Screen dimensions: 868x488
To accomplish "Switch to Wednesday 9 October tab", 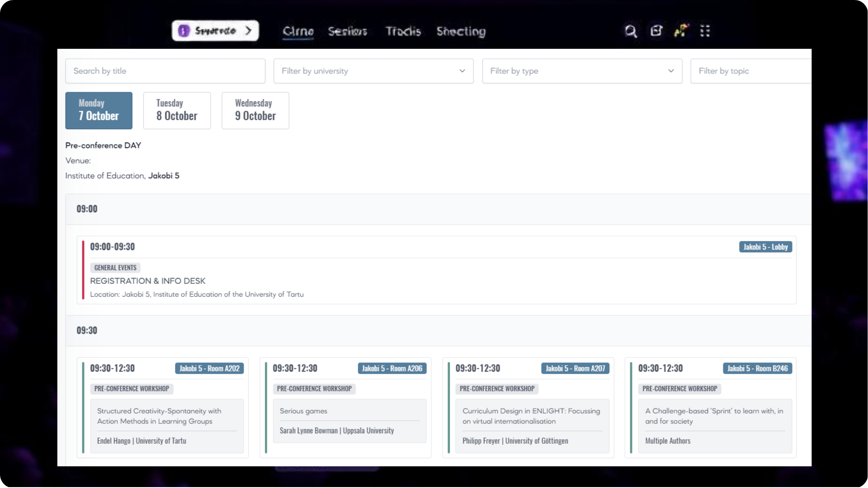I will [255, 111].
